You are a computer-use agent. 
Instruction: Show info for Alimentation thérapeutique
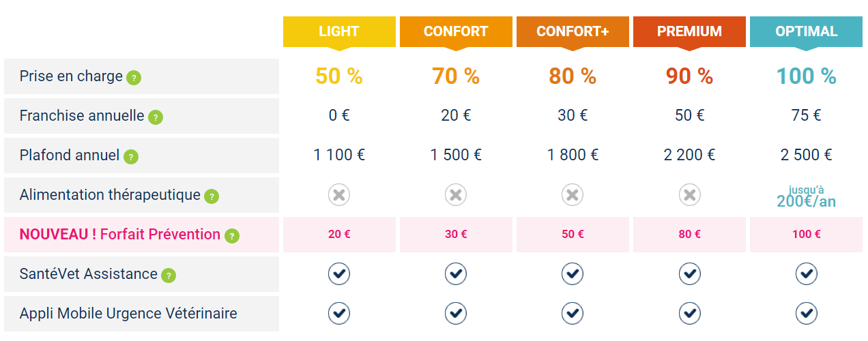tap(212, 196)
